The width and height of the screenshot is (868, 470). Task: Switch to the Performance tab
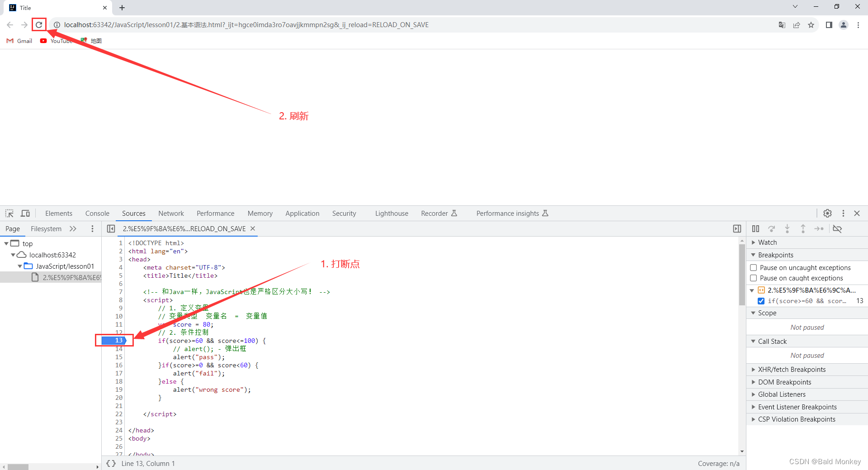point(215,214)
